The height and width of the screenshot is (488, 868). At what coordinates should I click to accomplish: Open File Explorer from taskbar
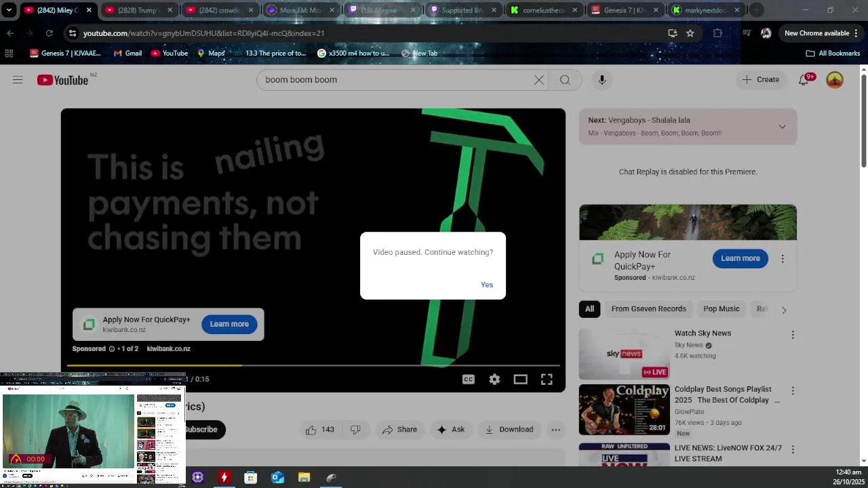click(304, 478)
